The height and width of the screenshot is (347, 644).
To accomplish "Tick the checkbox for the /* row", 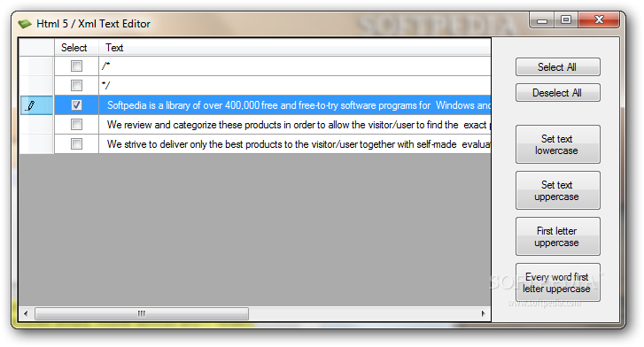I will pyautogui.click(x=76, y=66).
